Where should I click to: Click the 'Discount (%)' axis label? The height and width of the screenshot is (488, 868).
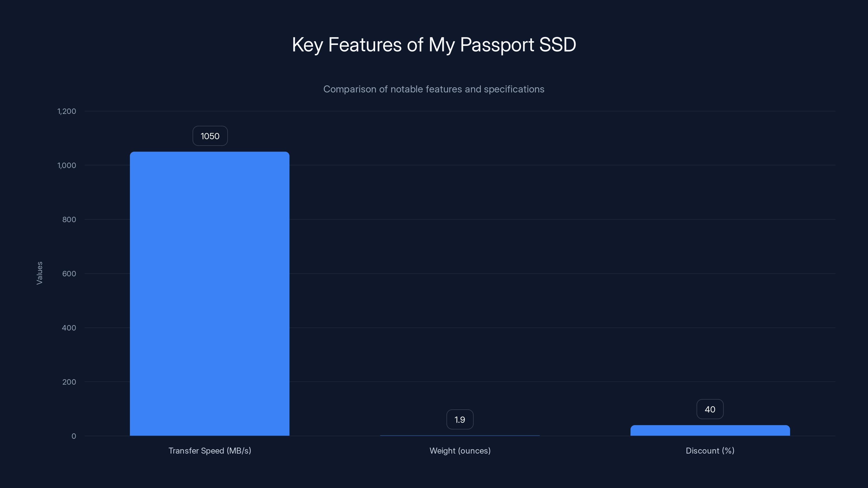(x=710, y=451)
